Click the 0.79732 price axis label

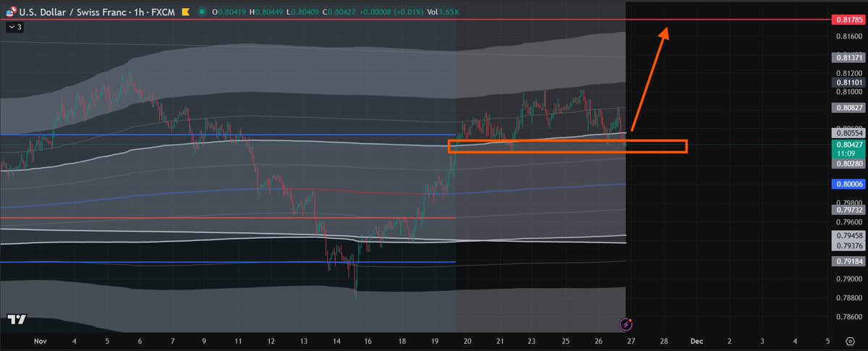(847, 209)
